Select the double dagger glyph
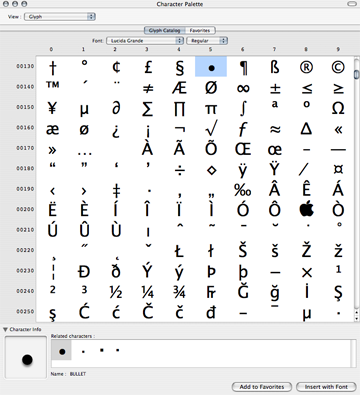The height and width of the screenshot is (395, 360). pos(116,192)
